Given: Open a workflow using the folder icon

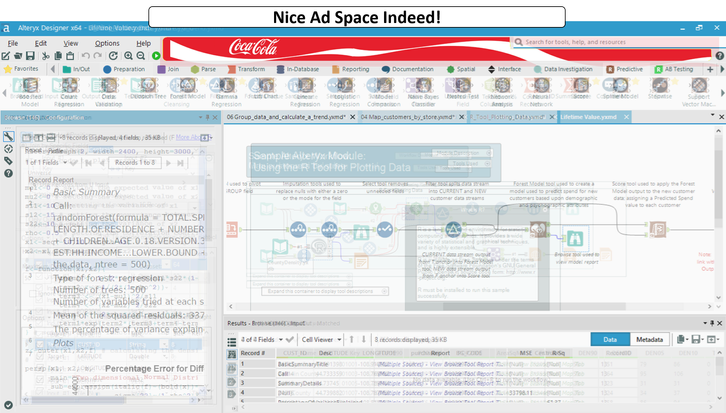Looking at the screenshot, I should tap(18, 56).
